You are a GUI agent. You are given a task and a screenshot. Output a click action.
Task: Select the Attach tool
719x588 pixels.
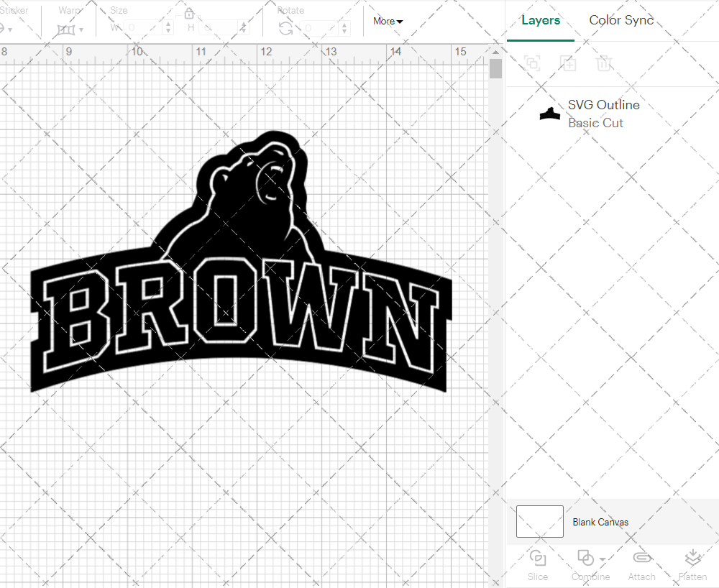tap(642, 565)
